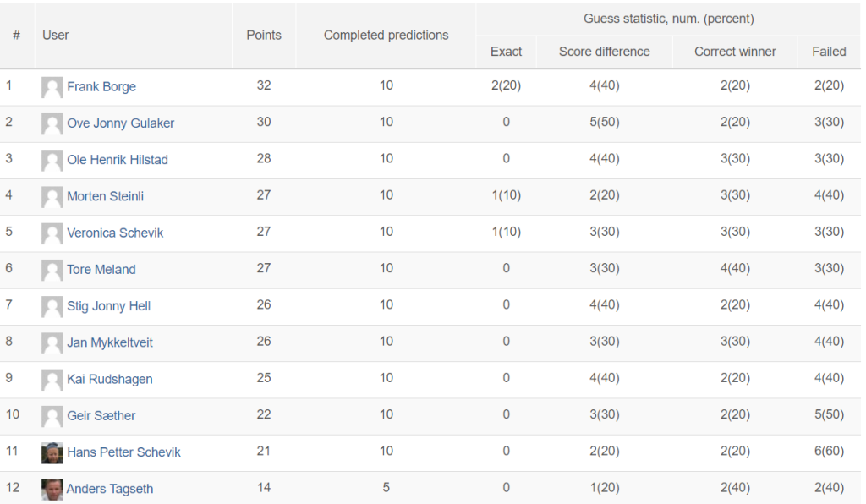
Task: Open Frank Borge's profile link
Action: [101, 86]
